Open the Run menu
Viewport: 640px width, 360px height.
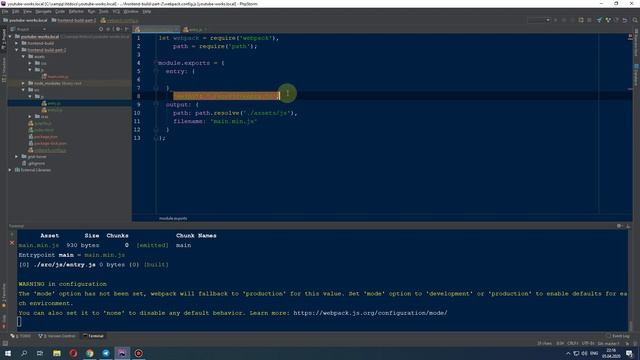click(91, 12)
